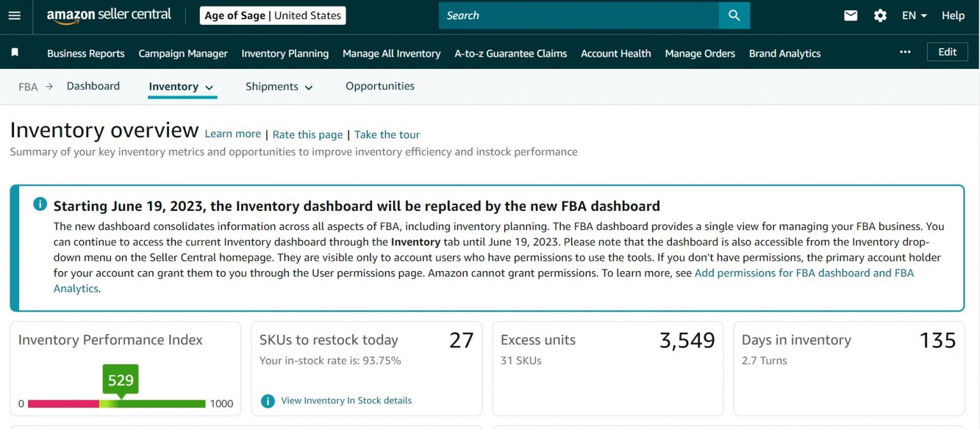
Task: Open Manage All Inventory
Action: (392, 54)
